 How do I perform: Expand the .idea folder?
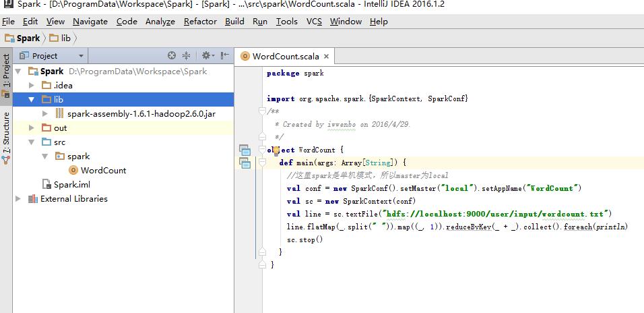pyautogui.click(x=32, y=86)
